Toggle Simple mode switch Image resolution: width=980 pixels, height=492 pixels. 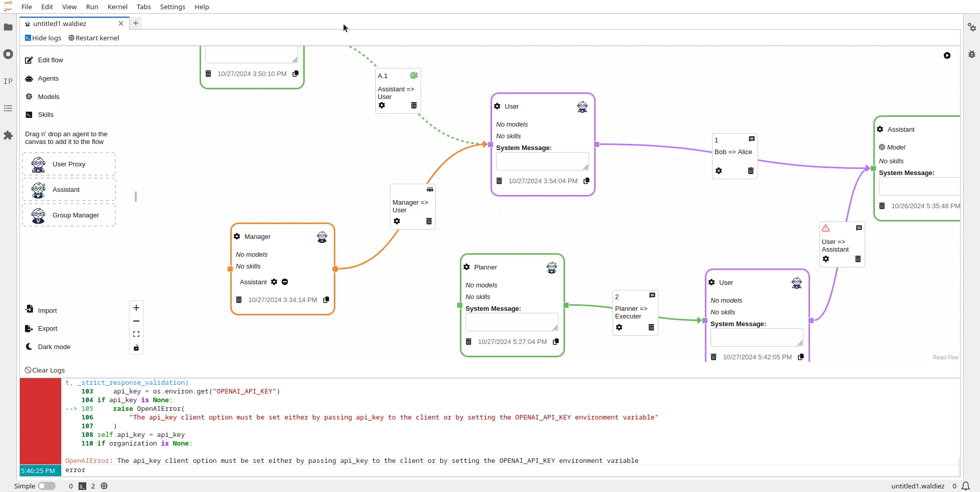click(x=46, y=486)
